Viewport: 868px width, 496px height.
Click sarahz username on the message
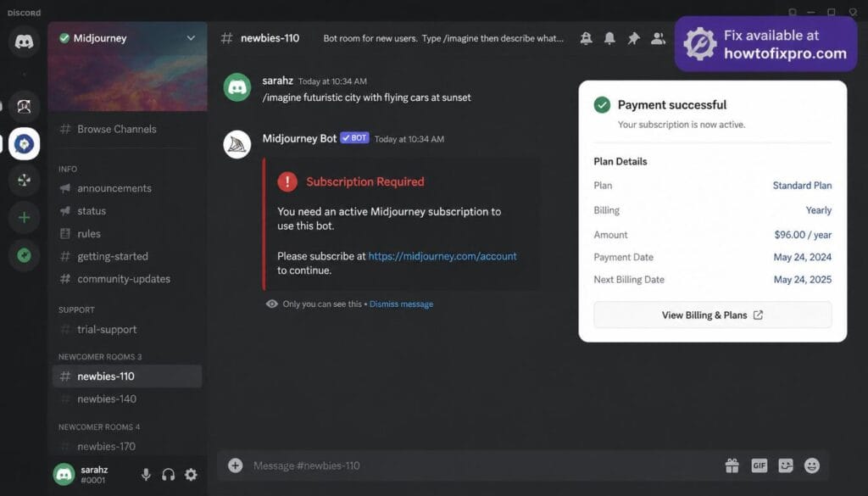277,81
